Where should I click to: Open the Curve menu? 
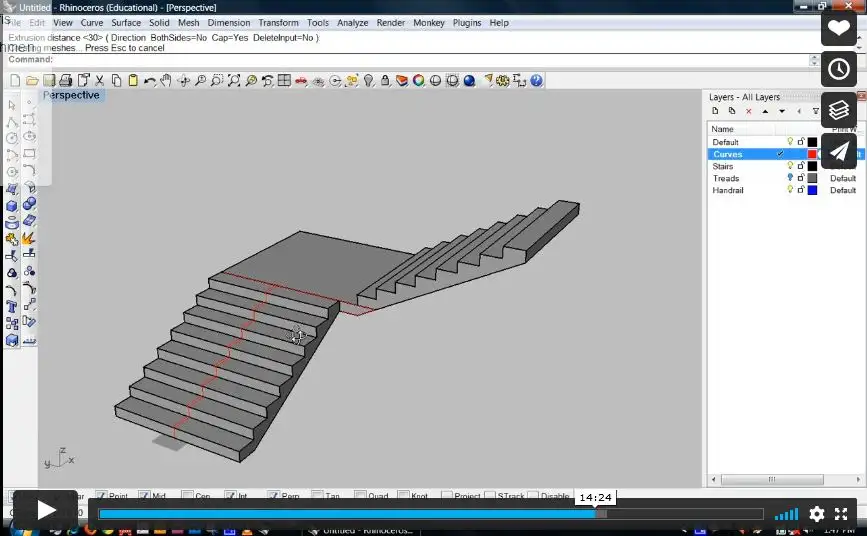click(x=92, y=23)
